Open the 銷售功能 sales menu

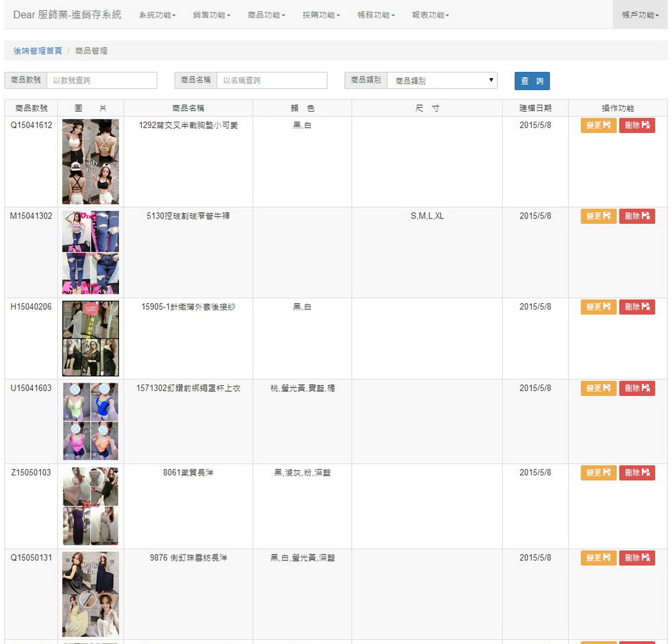click(x=212, y=15)
